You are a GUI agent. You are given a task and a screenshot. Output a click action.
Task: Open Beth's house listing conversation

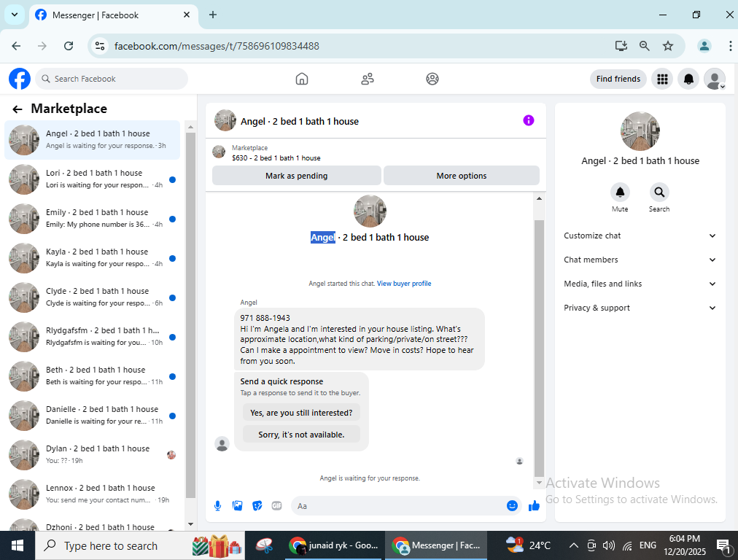pos(92,376)
